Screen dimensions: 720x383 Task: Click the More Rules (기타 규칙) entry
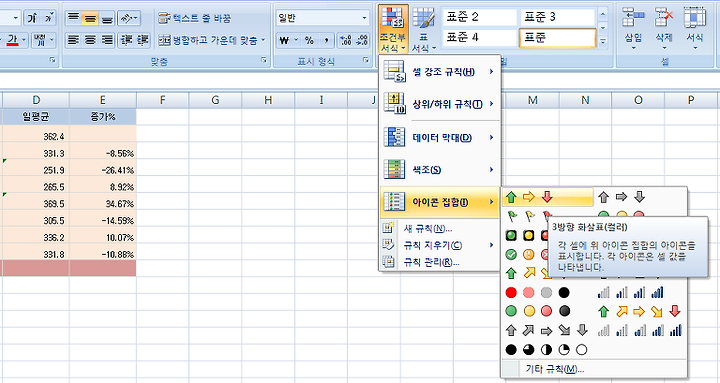[x=594, y=369]
